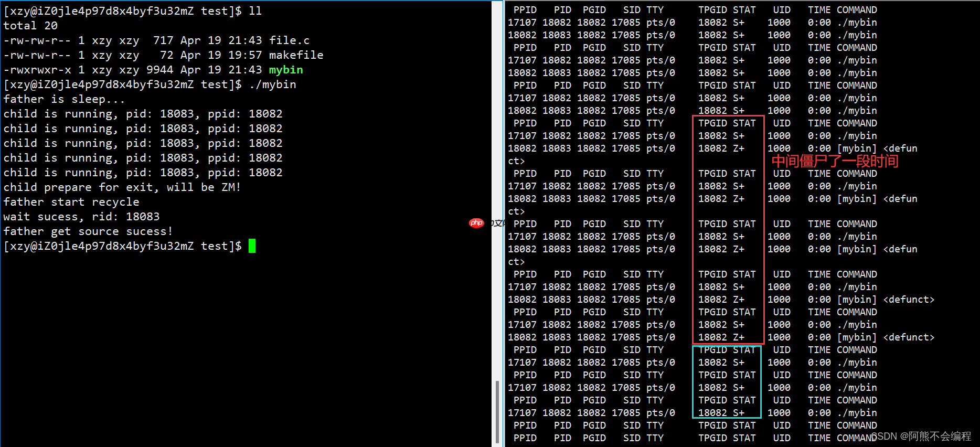Screen dimensions: 980x447
Task: Select the "father get source sucess!" line
Action: [x=88, y=231]
